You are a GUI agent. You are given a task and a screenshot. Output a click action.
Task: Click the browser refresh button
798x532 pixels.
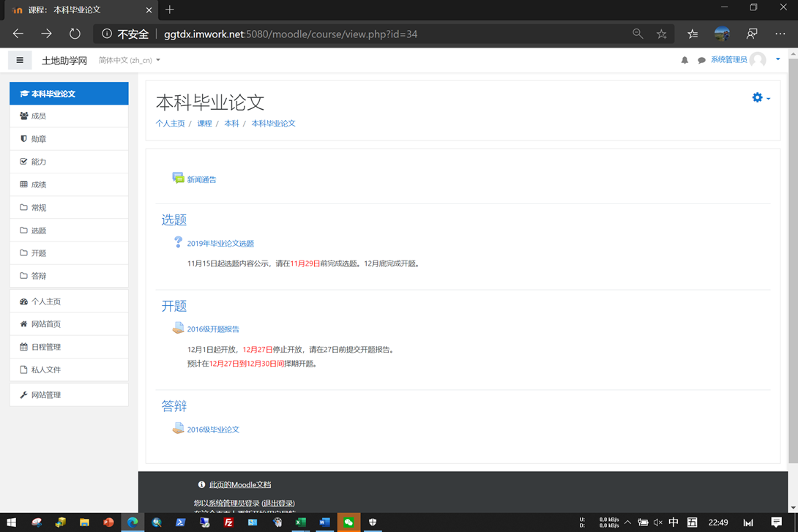[x=75, y=34]
